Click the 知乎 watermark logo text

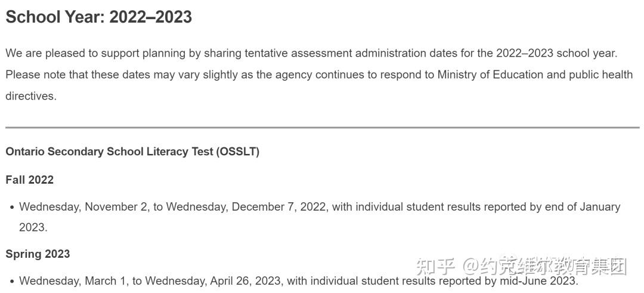(435, 266)
